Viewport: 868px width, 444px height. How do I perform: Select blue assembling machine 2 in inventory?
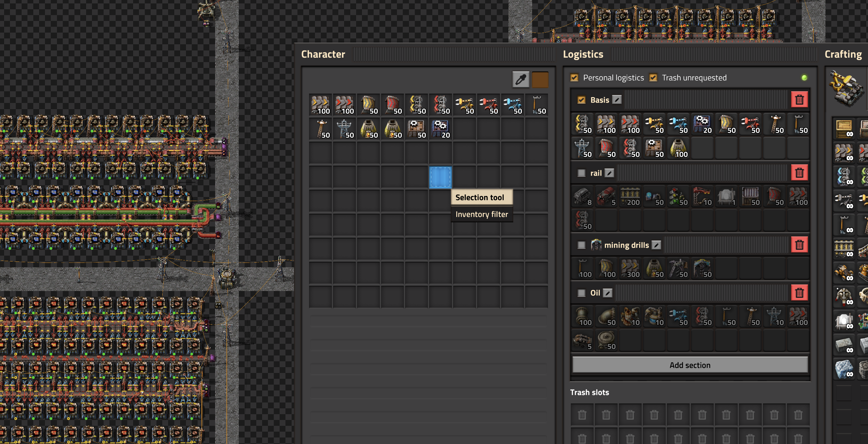pos(441,129)
